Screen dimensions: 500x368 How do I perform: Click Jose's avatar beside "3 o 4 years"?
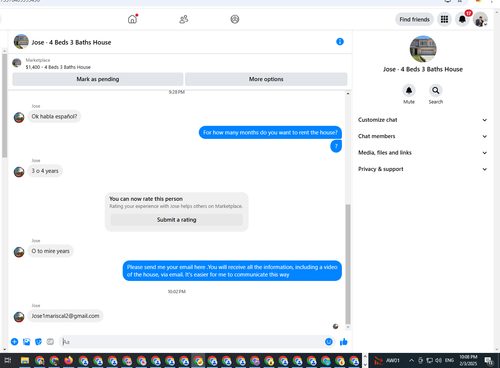click(x=19, y=172)
